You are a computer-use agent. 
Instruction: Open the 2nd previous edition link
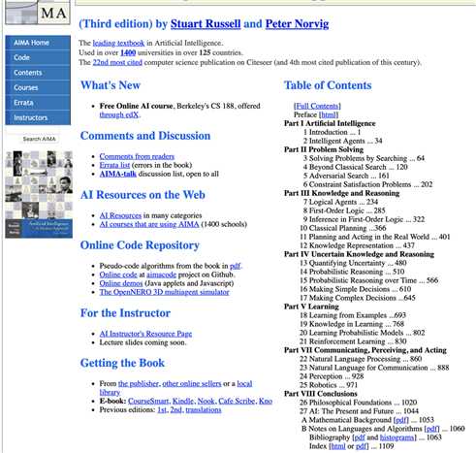point(176,409)
